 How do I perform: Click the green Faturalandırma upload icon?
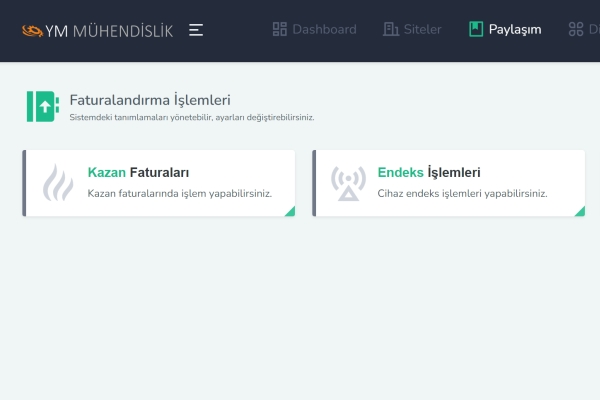[x=43, y=106]
